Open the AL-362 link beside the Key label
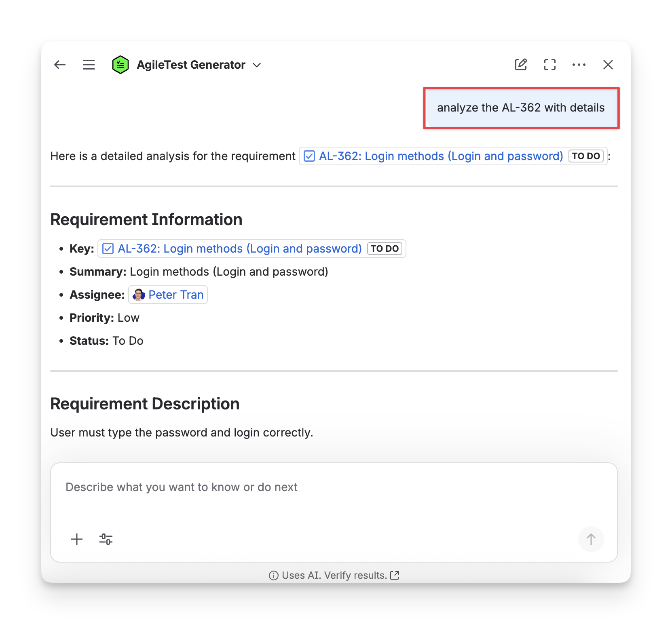 239,249
